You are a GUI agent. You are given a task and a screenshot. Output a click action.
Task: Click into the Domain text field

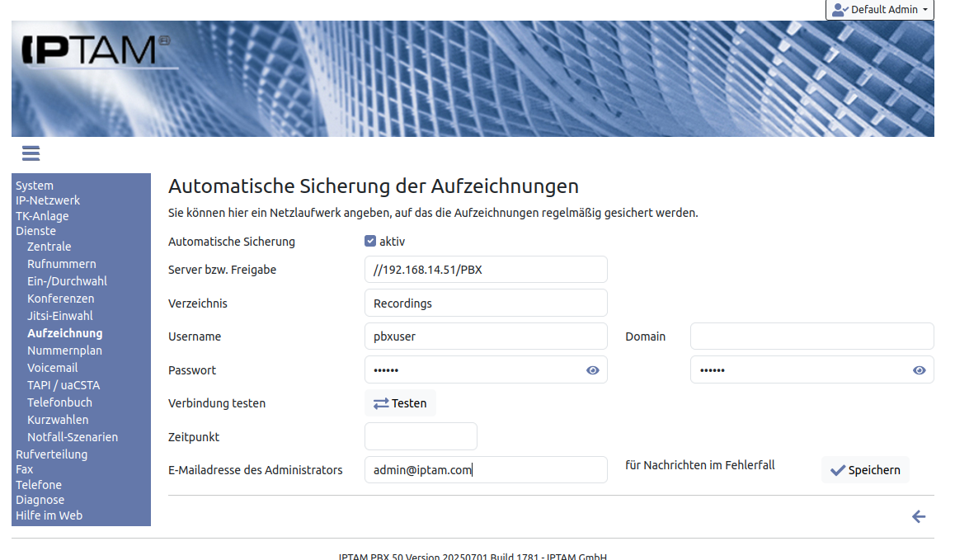coord(812,336)
